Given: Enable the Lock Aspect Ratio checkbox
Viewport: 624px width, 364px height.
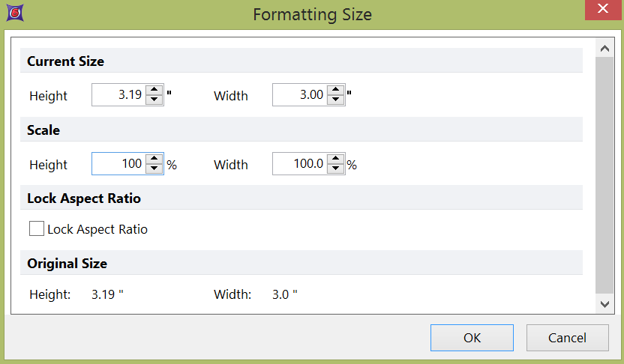Looking at the screenshot, I should [x=37, y=229].
